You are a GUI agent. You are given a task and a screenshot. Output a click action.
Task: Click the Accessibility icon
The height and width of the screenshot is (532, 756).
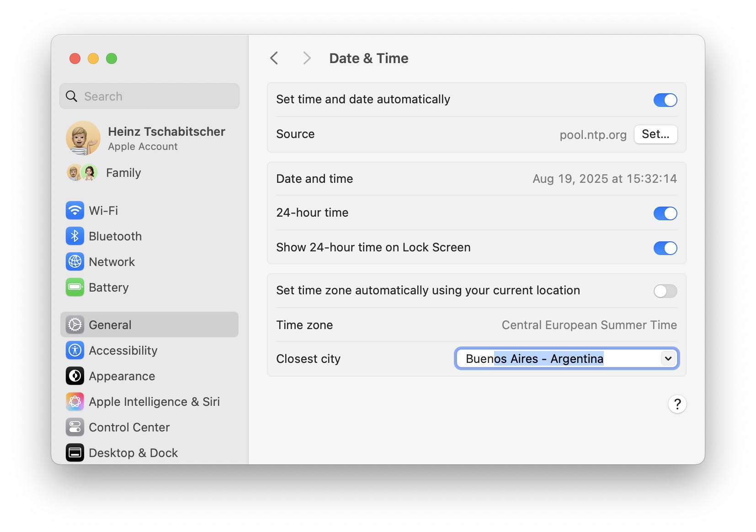point(75,351)
